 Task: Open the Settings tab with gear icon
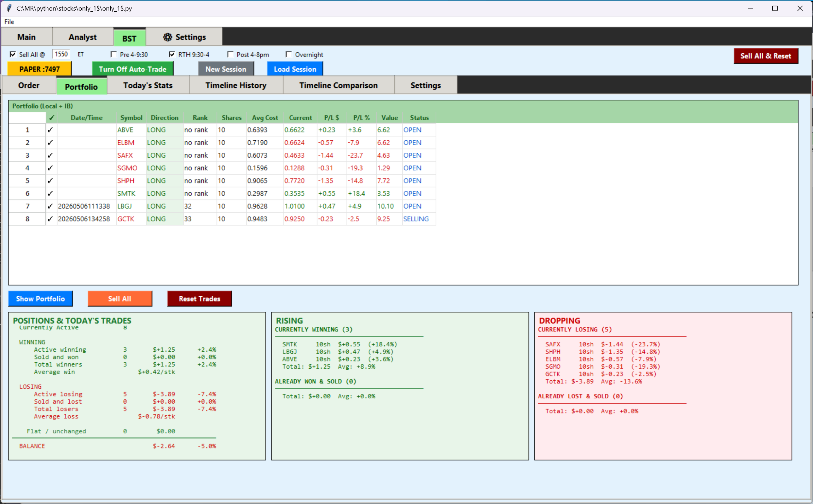184,37
